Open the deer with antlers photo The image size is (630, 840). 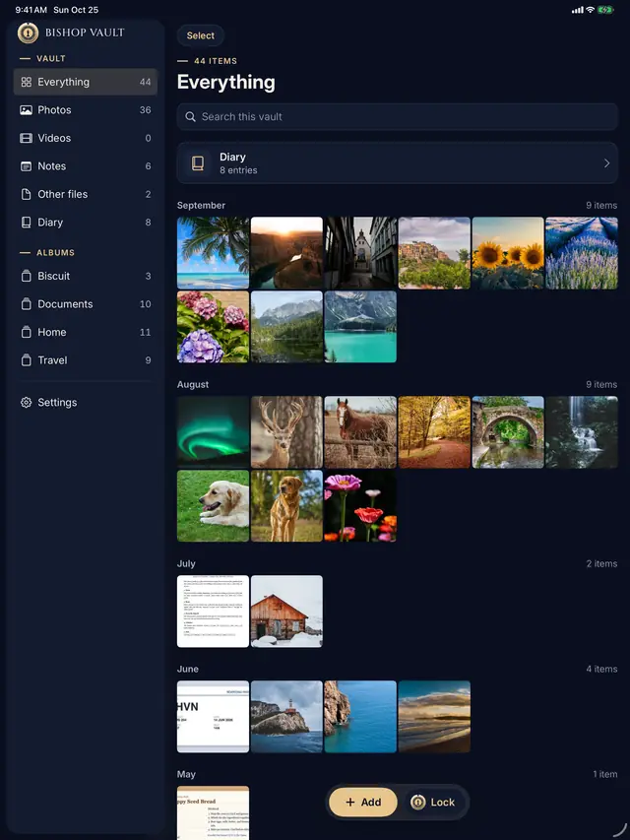[x=286, y=431]
